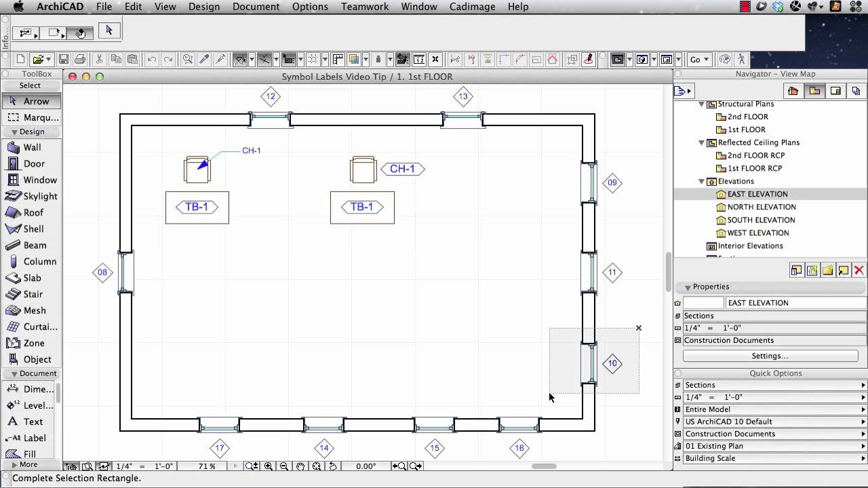
Task: Click the Save icon in toolbar
Action: click(x=64, y=60)
